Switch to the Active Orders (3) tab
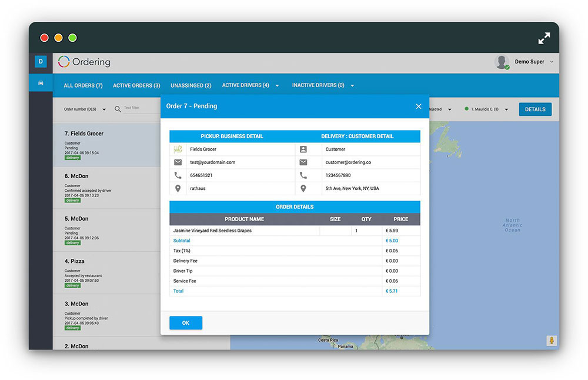 click(136, 85)
